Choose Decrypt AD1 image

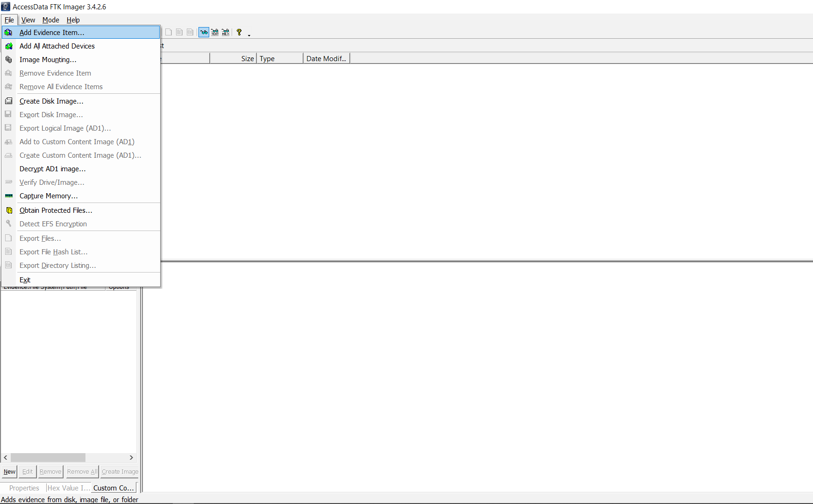pos(81,168)
